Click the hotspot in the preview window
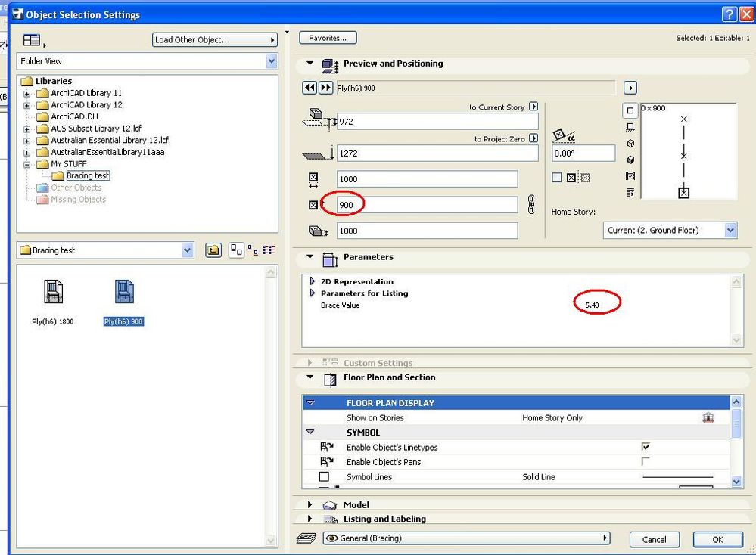 pyautogui.click(x=683, y=193)
